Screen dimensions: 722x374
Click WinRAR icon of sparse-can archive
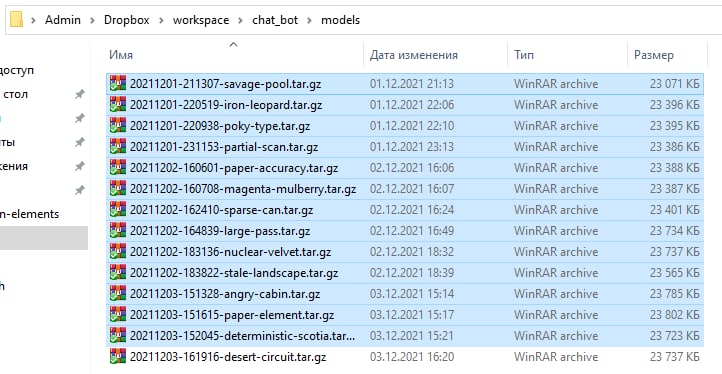[x=118, y=210]
